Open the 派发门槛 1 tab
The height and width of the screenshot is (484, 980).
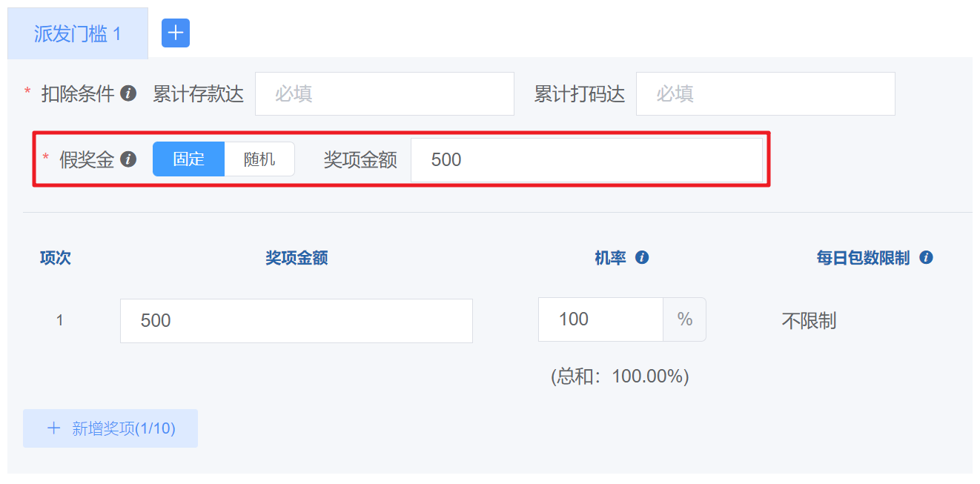(77, 33)
